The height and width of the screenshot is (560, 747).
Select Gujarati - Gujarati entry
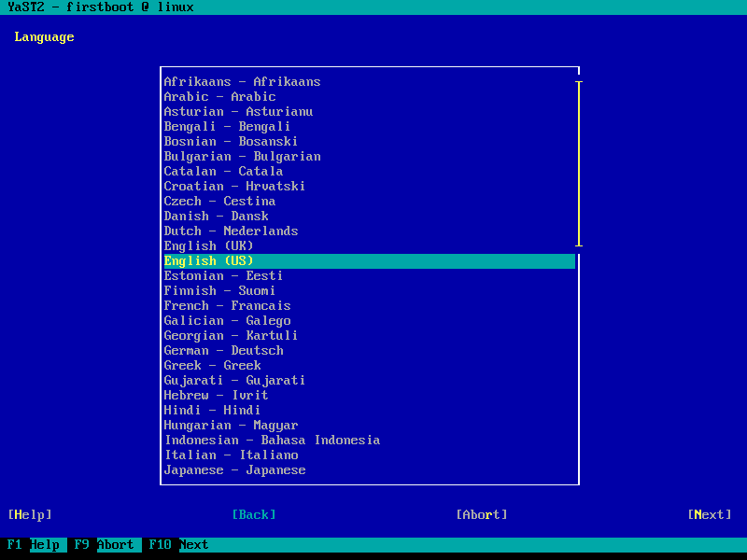click(x=234, y=381)
